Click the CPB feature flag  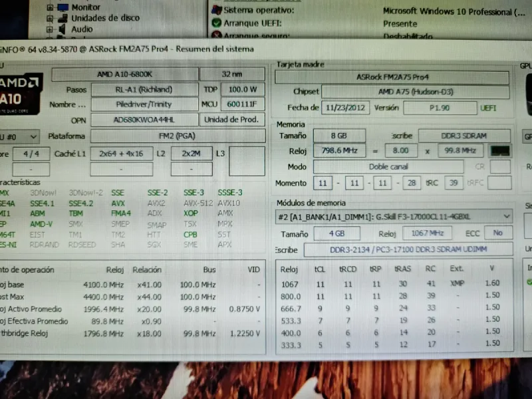tap(190, 235)
